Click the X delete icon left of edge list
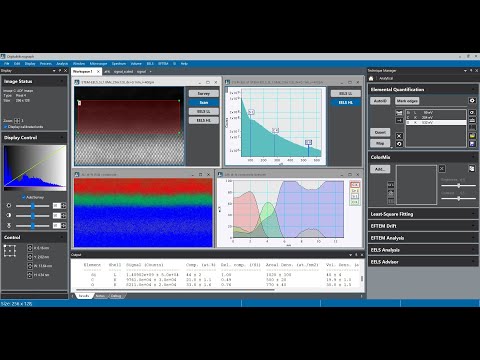480x360 pixels. pos(399,136)
